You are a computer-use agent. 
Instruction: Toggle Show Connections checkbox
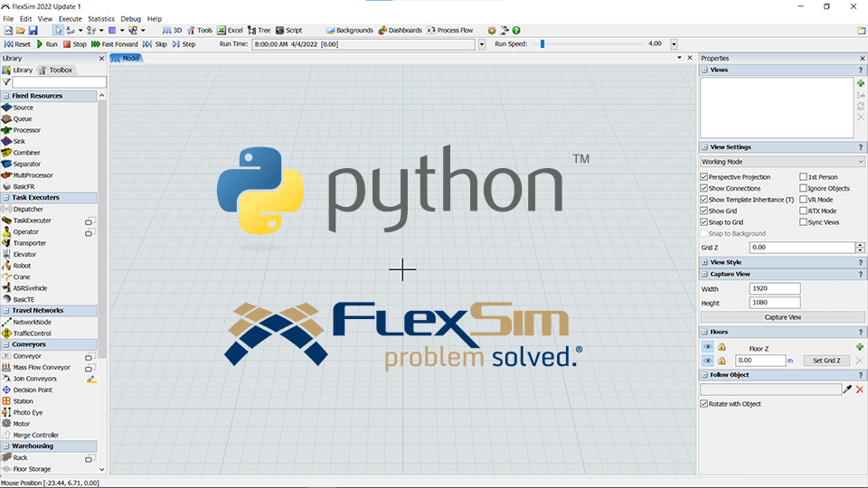tap(704, 188)
